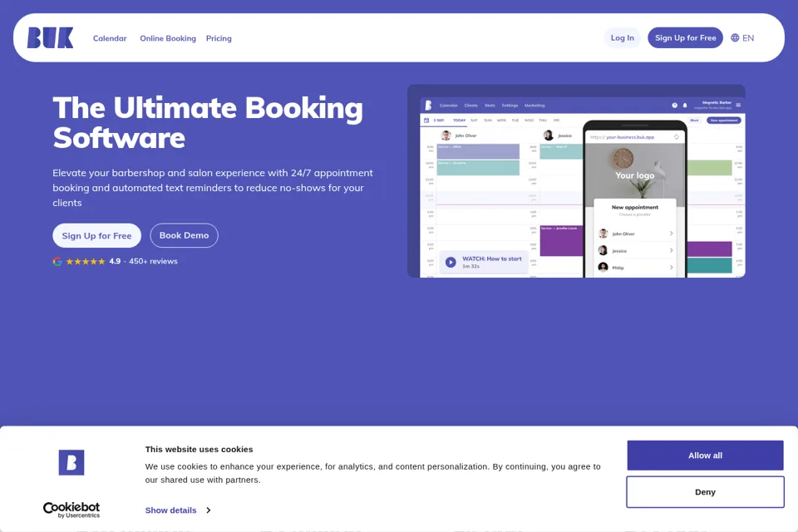
Task: Click the 4.9 rating value
Action: 115,261
